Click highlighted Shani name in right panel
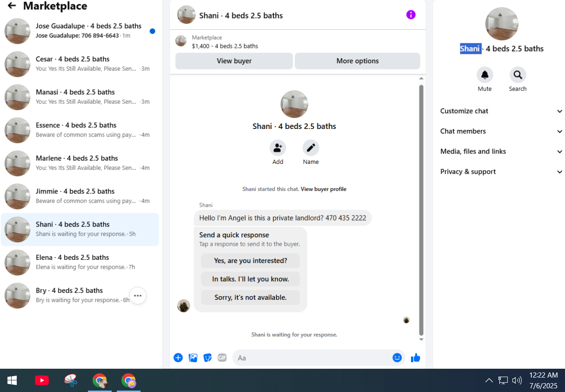The width and height of the screenshot is (565, 392). 470,49
